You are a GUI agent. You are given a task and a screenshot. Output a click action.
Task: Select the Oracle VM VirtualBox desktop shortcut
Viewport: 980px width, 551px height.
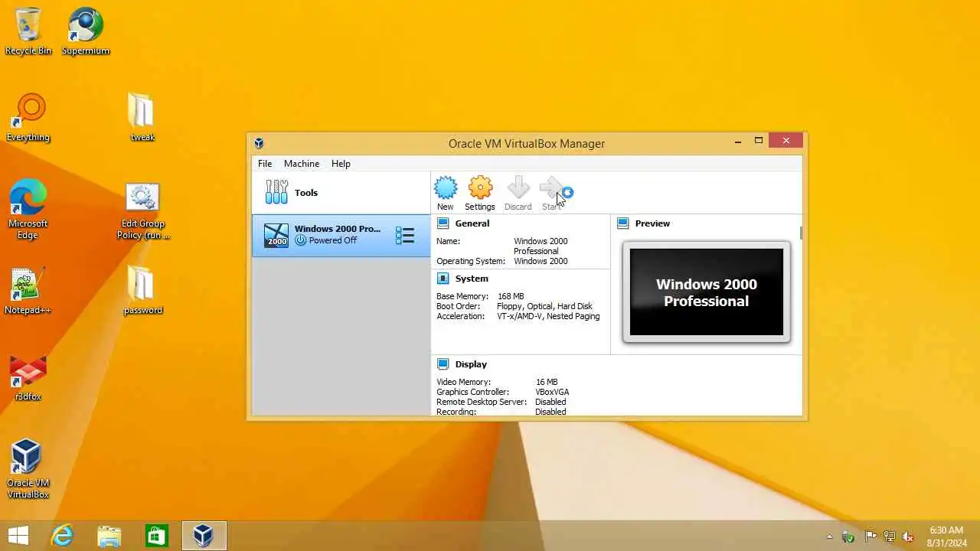pos(28,468)
